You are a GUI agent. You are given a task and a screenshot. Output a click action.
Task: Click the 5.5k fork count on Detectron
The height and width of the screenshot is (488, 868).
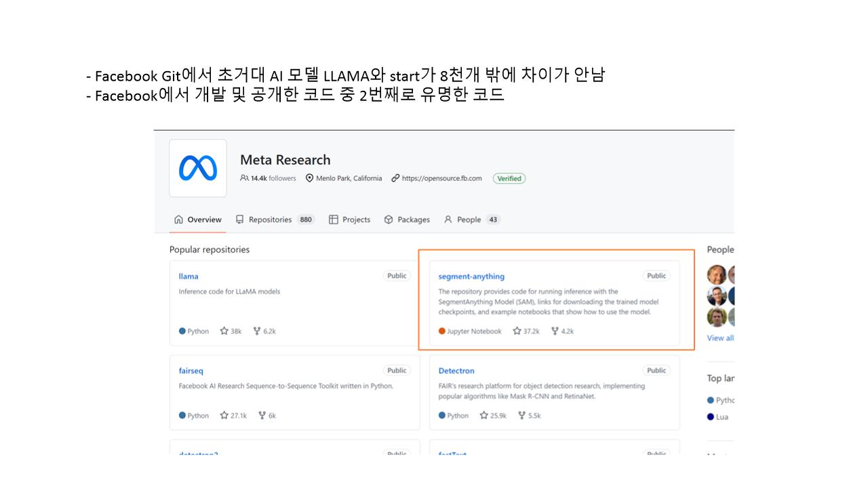pyautogui.click(x=534, y=415)
